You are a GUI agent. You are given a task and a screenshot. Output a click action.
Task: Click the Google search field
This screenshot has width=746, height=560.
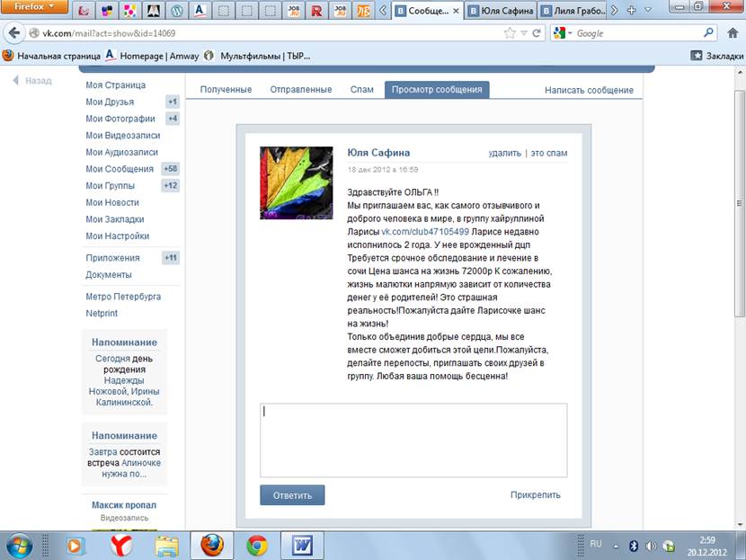click(x=637, y=33)
